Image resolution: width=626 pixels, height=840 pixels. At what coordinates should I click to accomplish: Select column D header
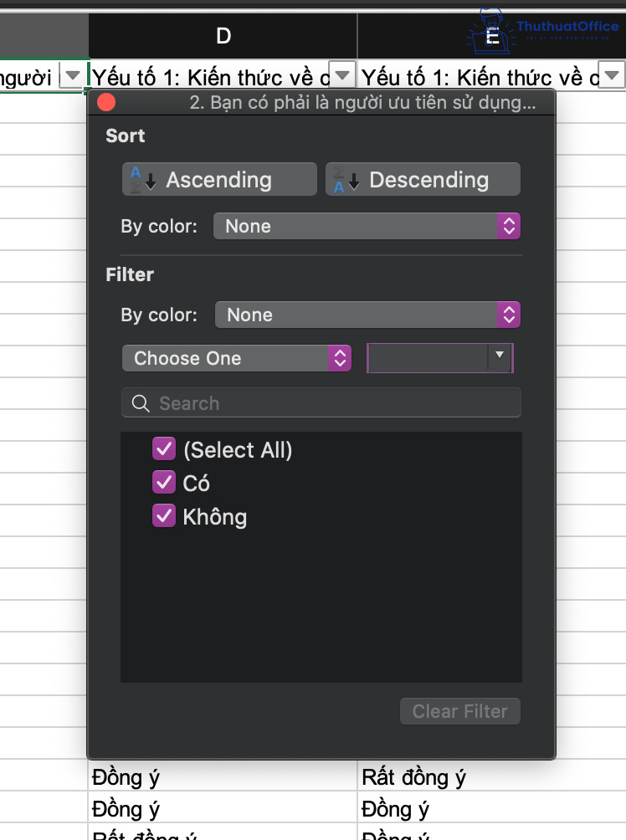[x=223, y=35]
